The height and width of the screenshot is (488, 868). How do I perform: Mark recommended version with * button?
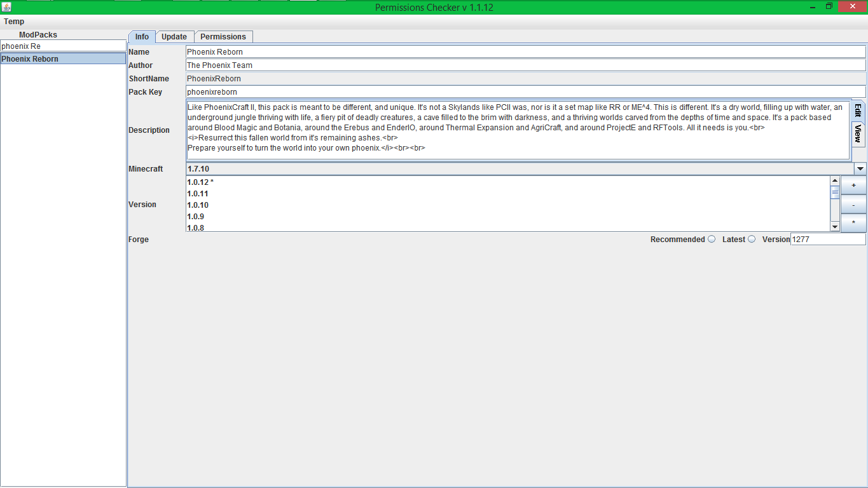coord(853,223)
